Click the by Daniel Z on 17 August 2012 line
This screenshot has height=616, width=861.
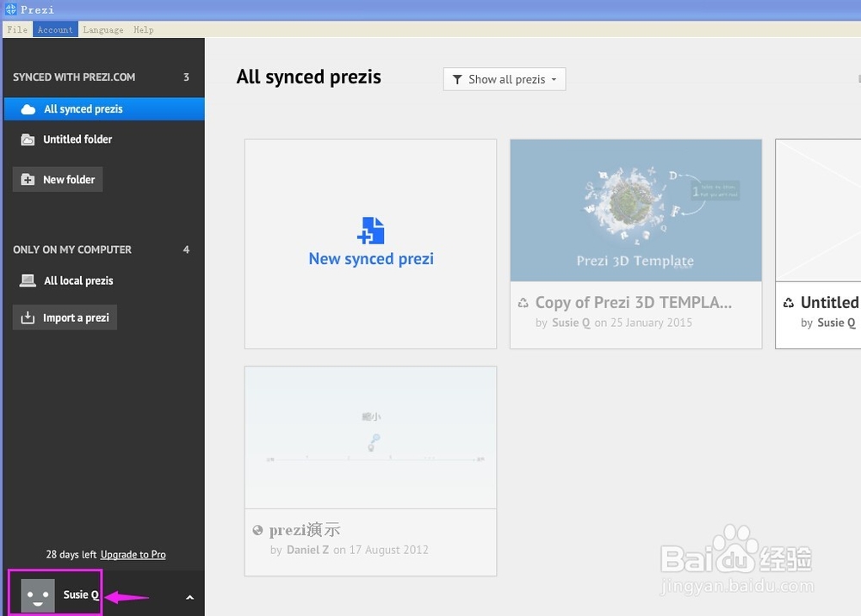tap(350, 550)
